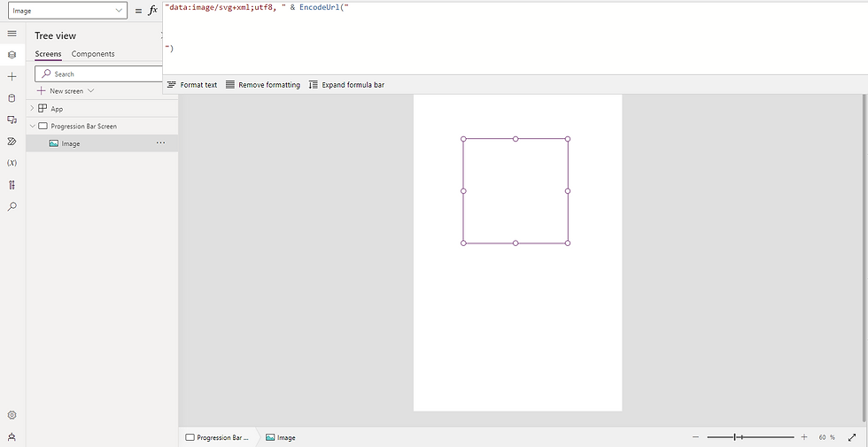Image resolution: width=868 pixels, height=447 pixels.
Task: Click the canvas vertical scrollbar
Action: [x=864, y=258]
